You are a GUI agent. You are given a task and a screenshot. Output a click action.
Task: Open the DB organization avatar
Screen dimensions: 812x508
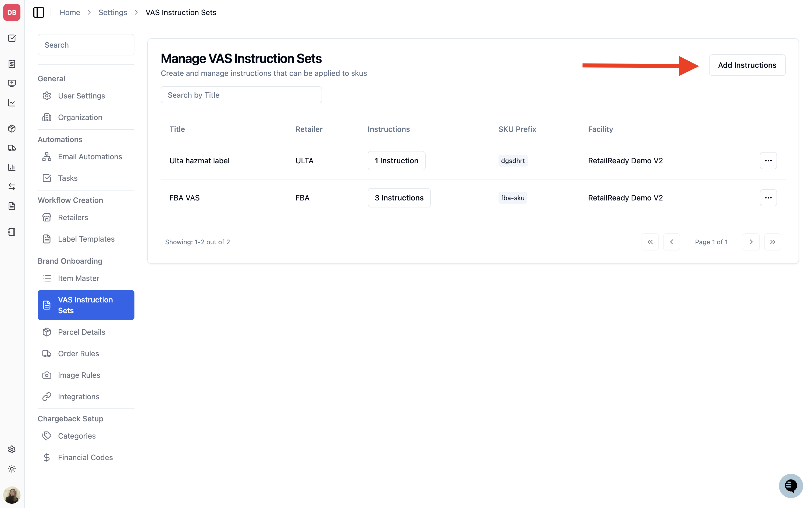point(12,12)
